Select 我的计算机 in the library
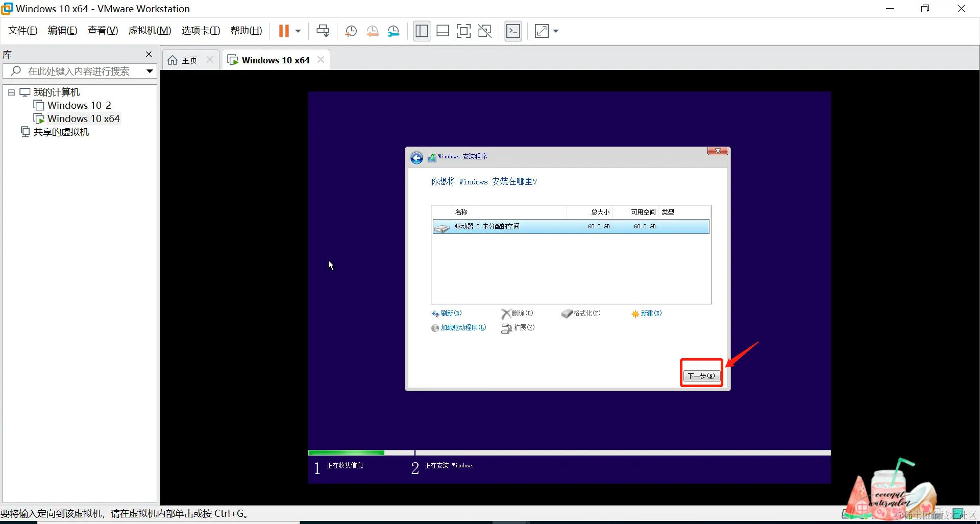The height and width of the screenshot is (524, 980). 57,92
